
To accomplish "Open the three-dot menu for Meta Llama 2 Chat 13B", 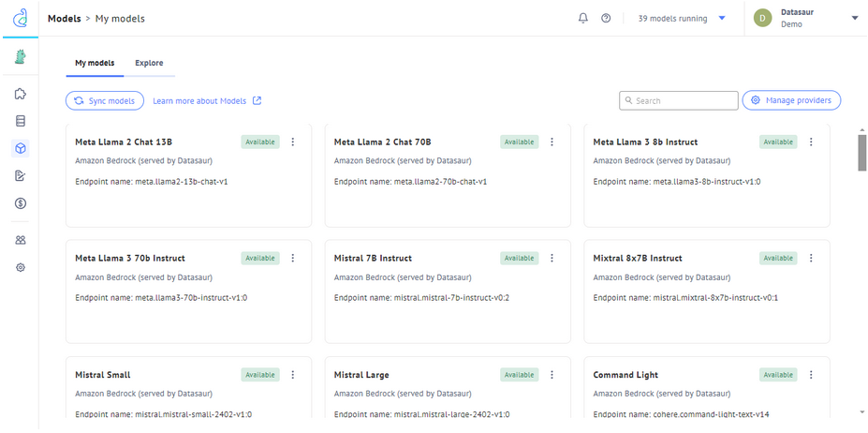I will [x=293, y=142].
